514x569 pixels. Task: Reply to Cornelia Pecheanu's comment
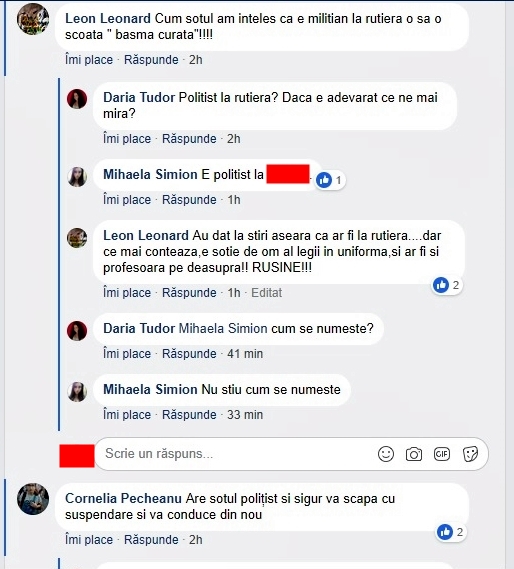151,540
